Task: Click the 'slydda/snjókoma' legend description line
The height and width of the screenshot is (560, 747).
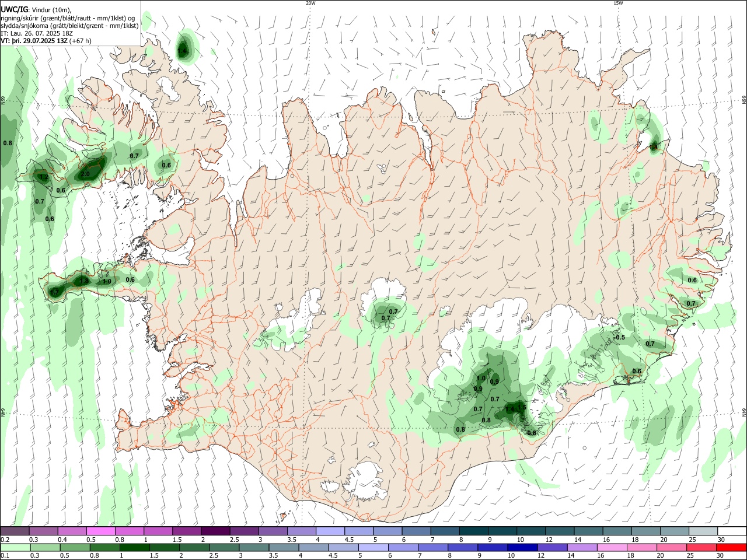Action: click(x=69, y=26)
